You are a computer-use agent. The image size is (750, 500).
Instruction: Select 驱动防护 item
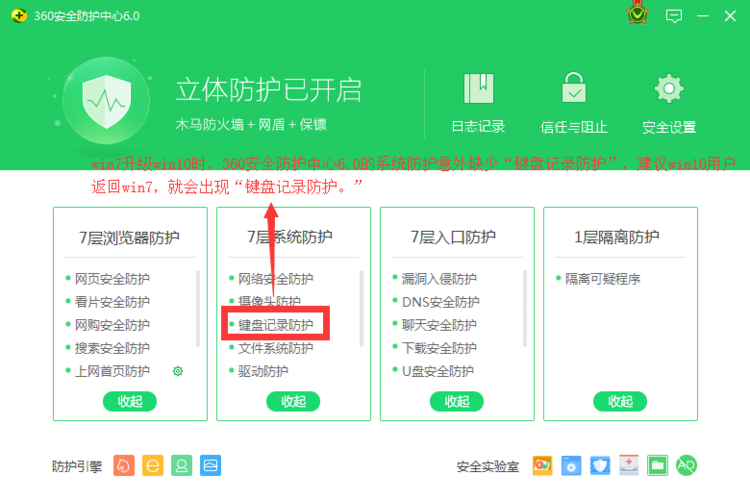coord(263,371)
